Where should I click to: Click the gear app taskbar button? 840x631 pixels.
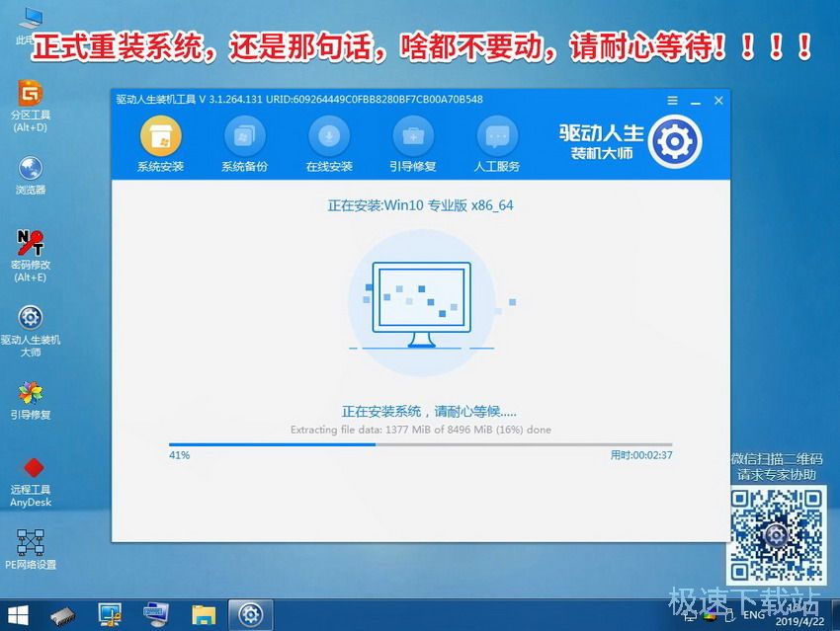250,615
